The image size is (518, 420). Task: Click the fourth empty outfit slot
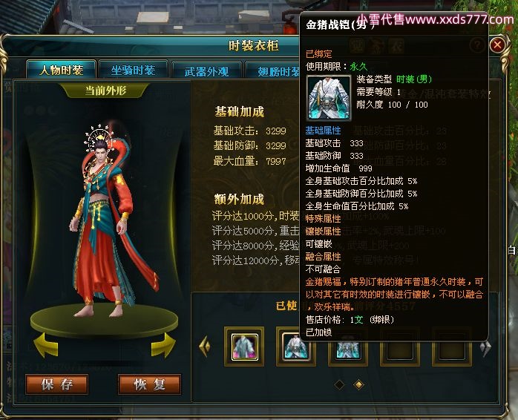point(400,350)
